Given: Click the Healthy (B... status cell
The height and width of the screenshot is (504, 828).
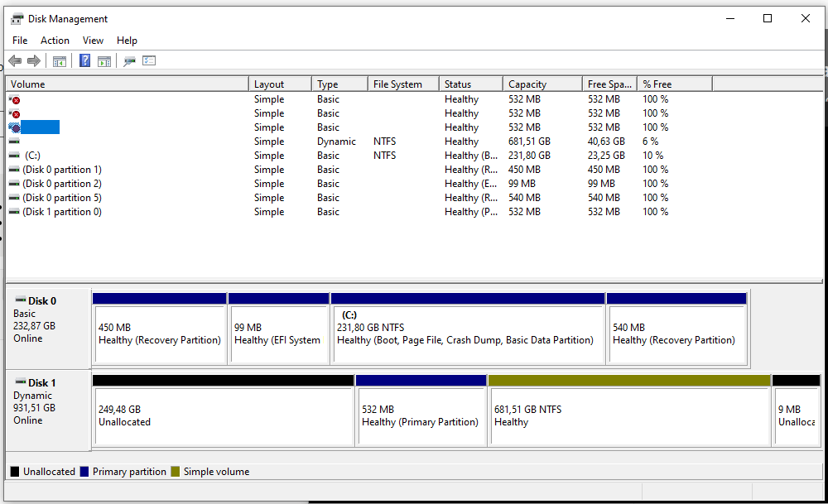Looking at the screenshot, I should point(471,155).
